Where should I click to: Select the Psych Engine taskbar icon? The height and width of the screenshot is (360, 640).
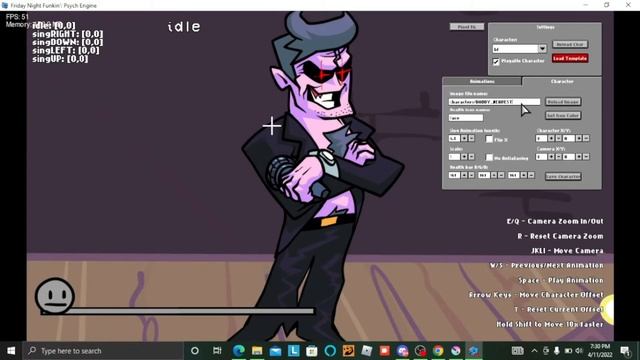point(473,351)
